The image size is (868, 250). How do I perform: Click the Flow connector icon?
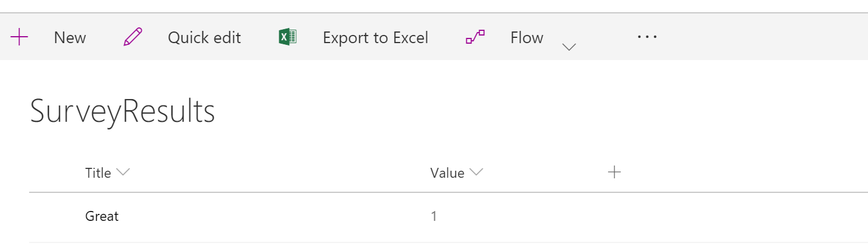coord(475,38)
